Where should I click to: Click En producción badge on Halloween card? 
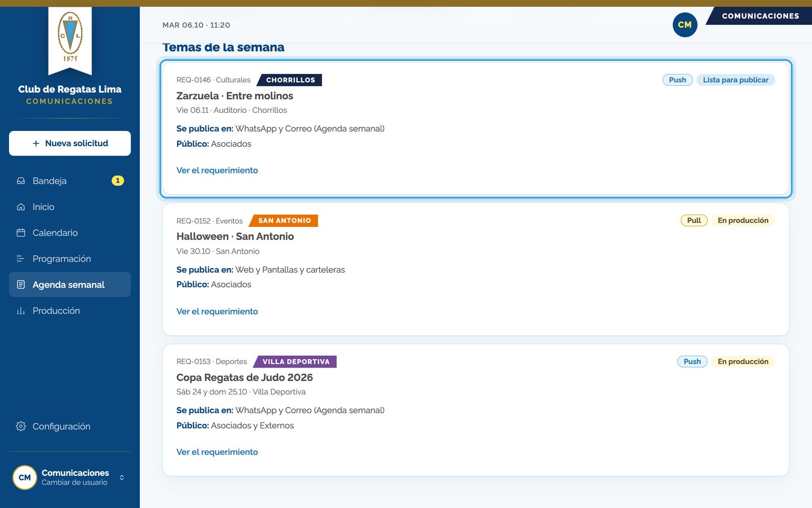pos(743,221)
